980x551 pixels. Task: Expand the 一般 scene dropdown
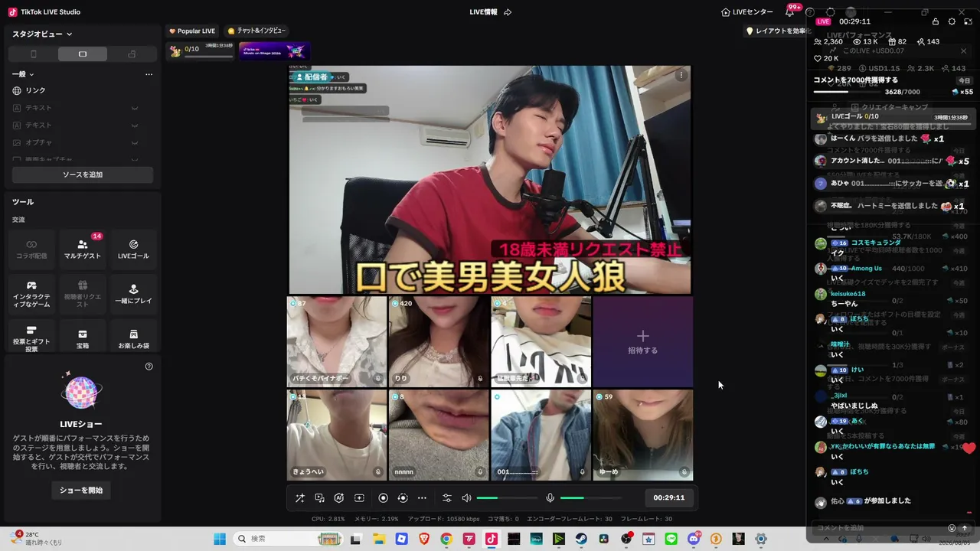tap(23, 74)
